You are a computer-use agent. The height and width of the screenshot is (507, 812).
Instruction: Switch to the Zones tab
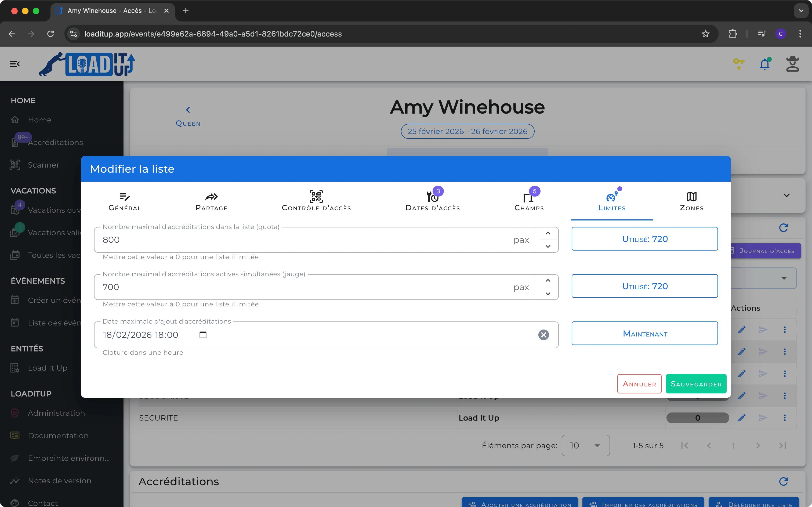pos(691,201)
